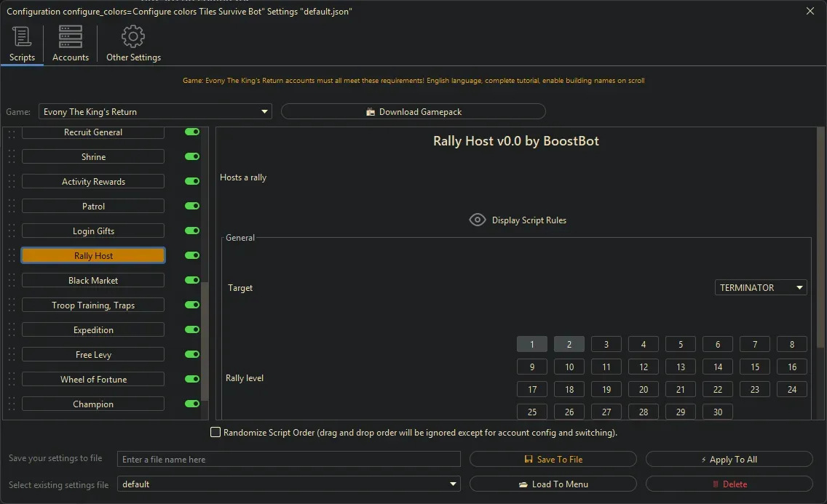The width and height of the screenshot is (827, 504).
Task: Click the eye icon for Display Script Rules
Action: [477, 220]
